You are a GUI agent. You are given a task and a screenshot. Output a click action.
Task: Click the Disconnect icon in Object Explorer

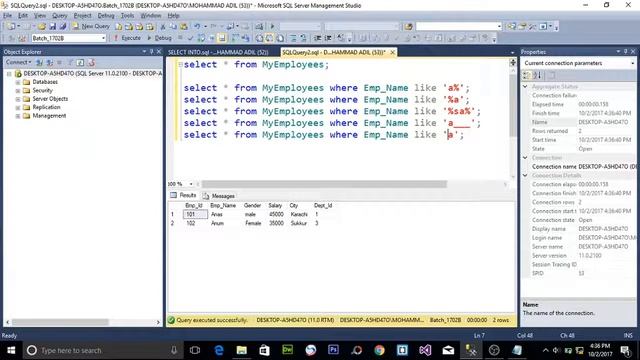pos(49,62)
